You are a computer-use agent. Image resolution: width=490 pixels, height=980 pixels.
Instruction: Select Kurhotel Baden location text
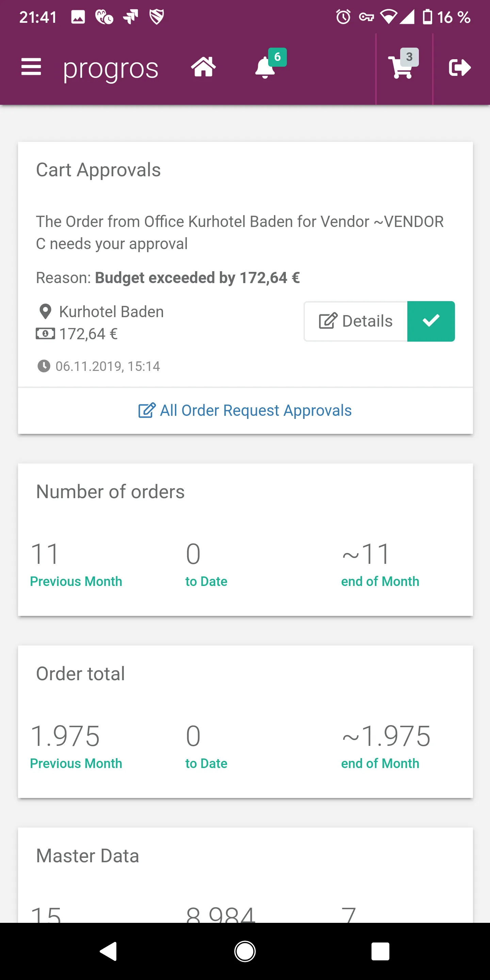(112, 312)
